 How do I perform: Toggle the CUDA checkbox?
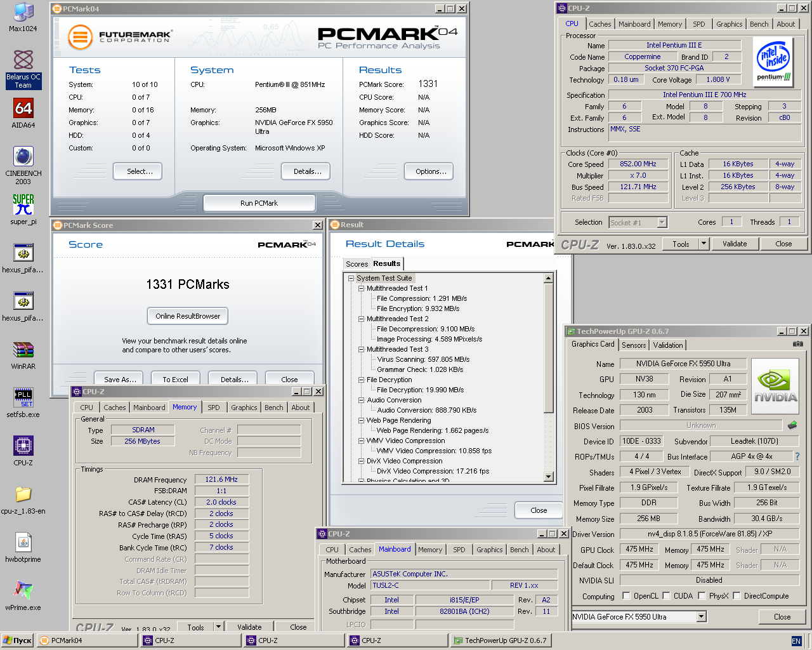[666, 596]
